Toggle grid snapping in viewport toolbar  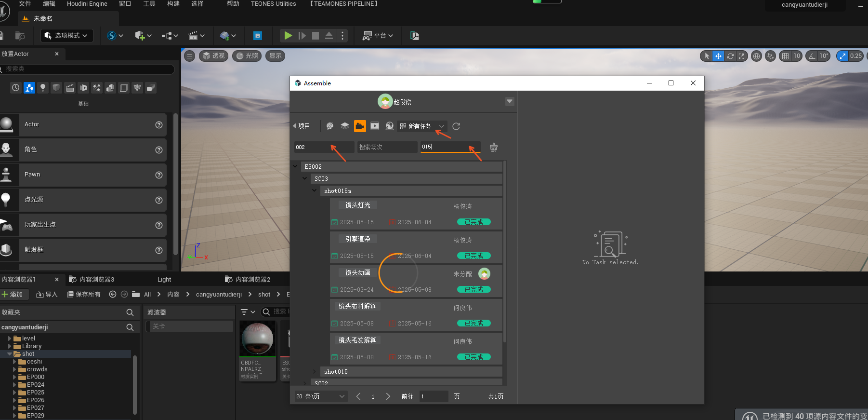pos(786,56)
